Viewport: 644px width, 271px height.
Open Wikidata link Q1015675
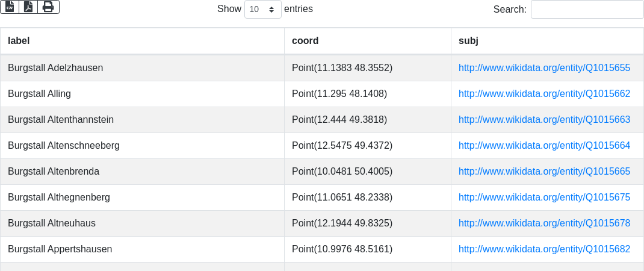544,198
